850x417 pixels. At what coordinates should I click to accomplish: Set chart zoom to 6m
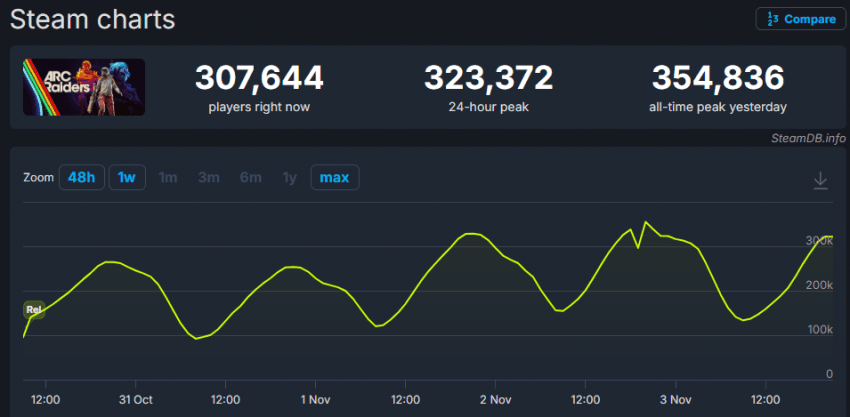pyautogui.click(x=250, y=177)
